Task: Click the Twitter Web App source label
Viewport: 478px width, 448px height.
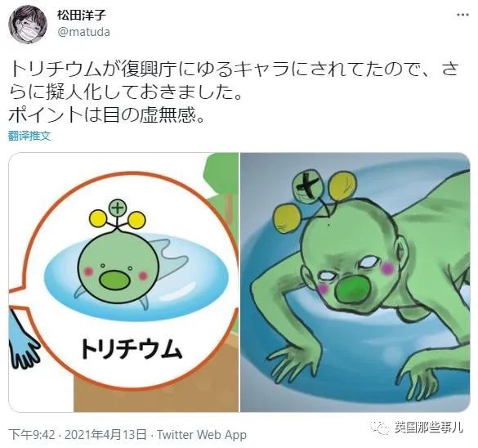Action: [x=202, y=434]
